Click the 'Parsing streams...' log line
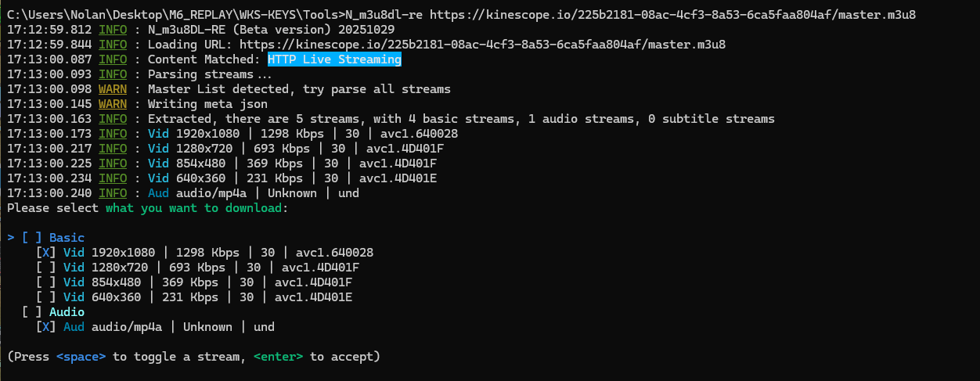 pos(210,74)
